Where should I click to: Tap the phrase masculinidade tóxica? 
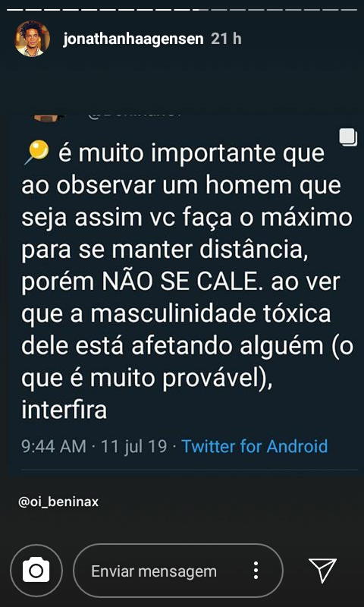pos(212,314)
